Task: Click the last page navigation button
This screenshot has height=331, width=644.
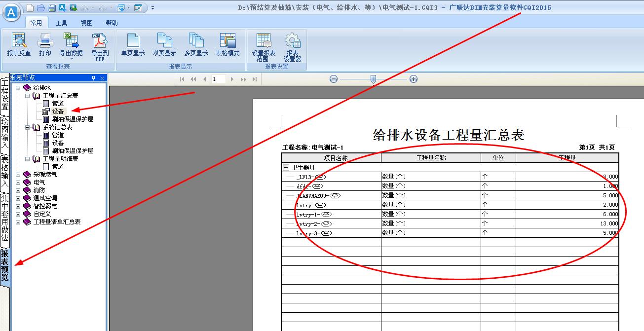Action: pos(254,78)
